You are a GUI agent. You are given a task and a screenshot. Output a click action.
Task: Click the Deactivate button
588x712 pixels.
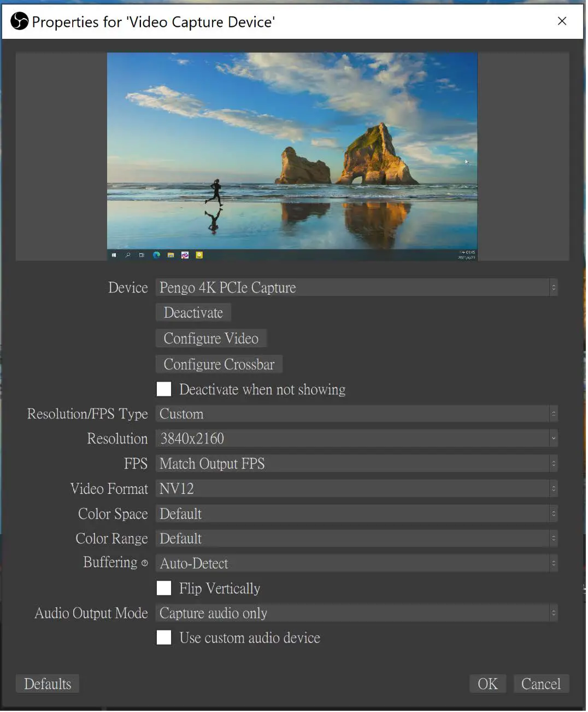tap(193, 313)
